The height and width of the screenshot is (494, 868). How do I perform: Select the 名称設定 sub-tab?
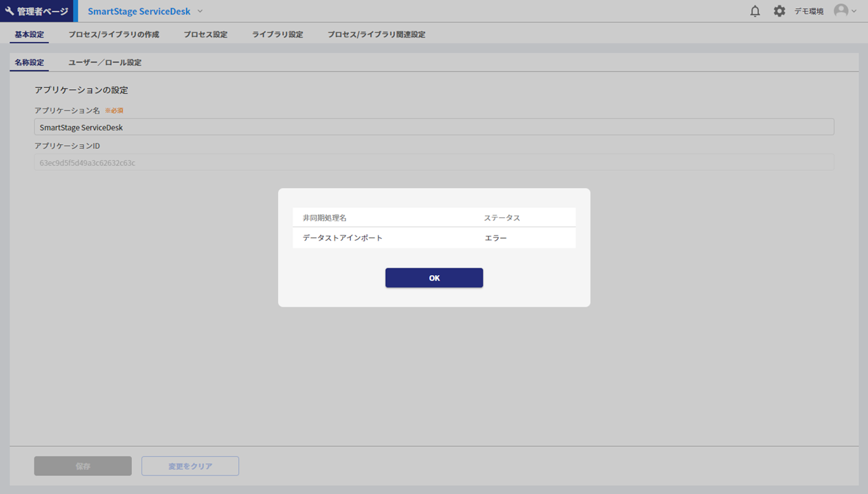tap(29, 62)
